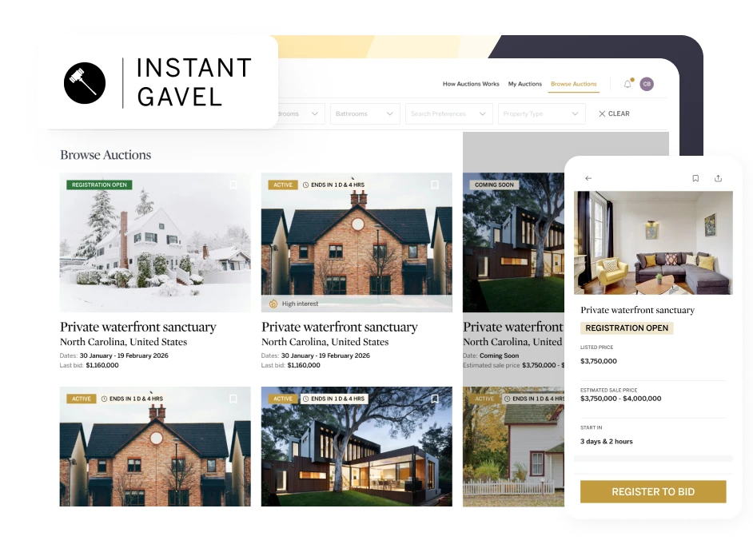Image resolution: width=753 pixels, height=560 pixels.
Task: Open the white cottage with fence photo
Action: (513, 447)
